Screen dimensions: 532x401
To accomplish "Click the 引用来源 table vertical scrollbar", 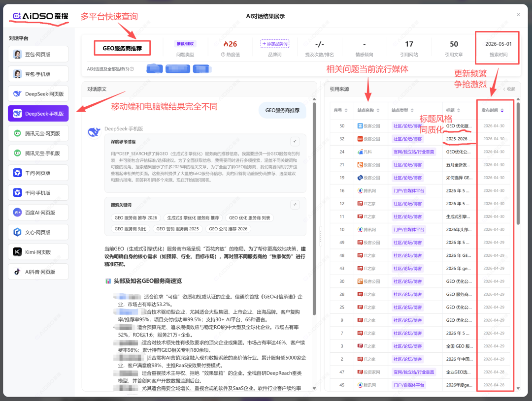I will 518,164.
